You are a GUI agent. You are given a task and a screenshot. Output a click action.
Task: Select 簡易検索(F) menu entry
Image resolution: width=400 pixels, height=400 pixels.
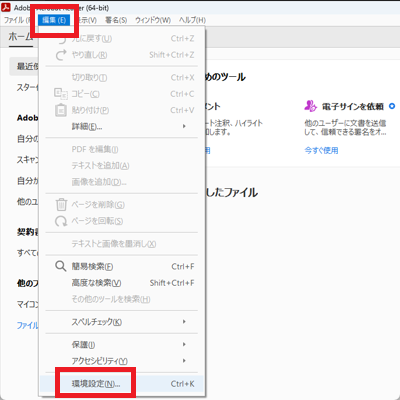122,266
